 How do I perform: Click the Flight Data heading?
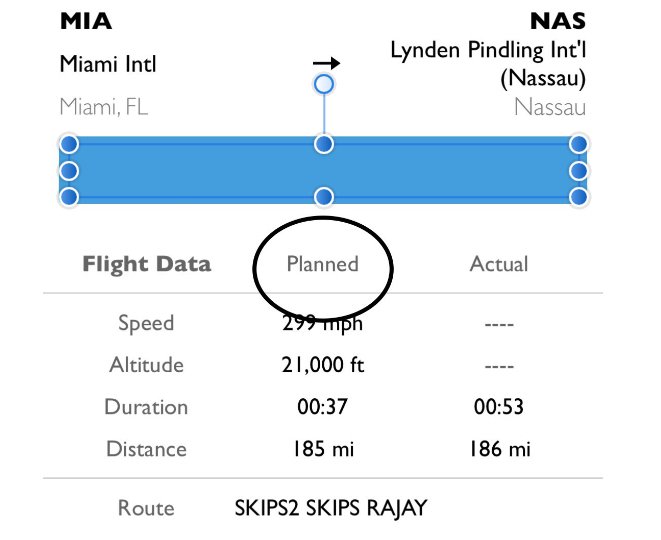pyautogui.click(x=147, y=264)
